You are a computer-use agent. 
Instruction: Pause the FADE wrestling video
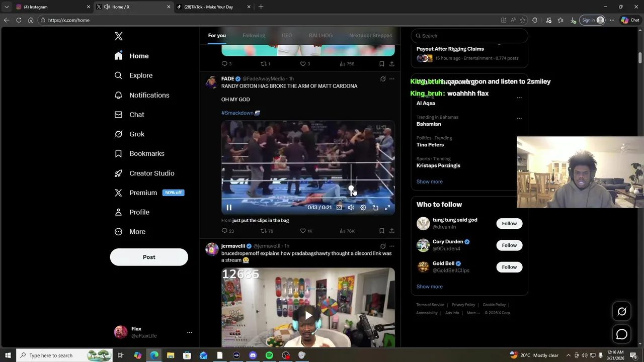pyautogui.click(x=229, y=208)
